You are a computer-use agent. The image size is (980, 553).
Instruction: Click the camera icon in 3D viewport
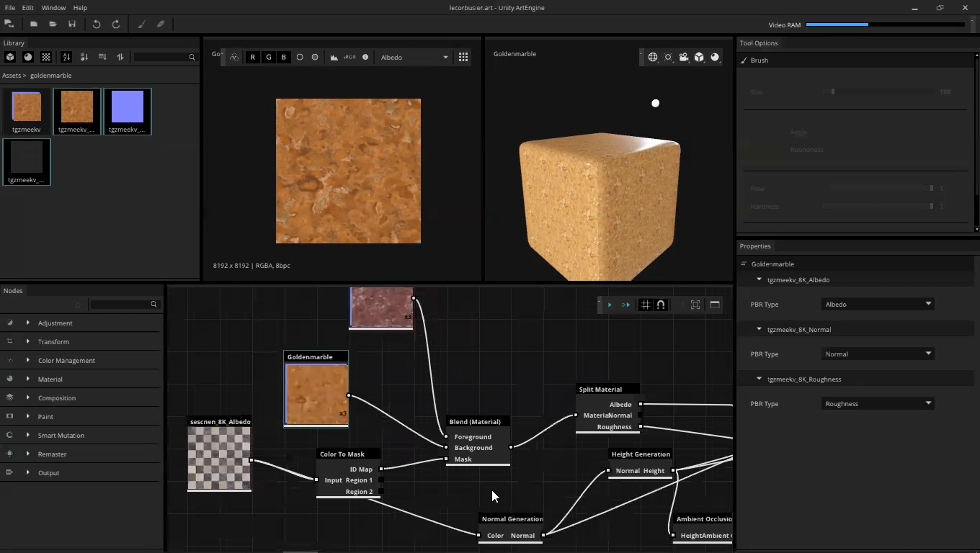coord(684,57)
